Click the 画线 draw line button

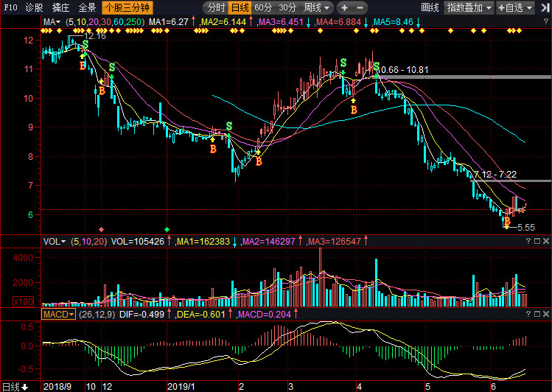point(430,7)
